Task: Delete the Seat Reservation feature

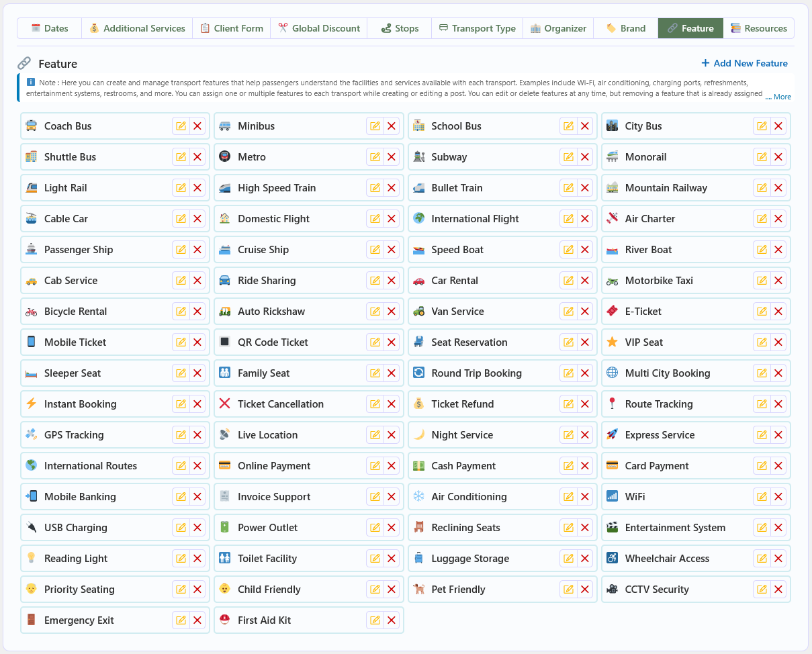Action: [x=585, y=342]
